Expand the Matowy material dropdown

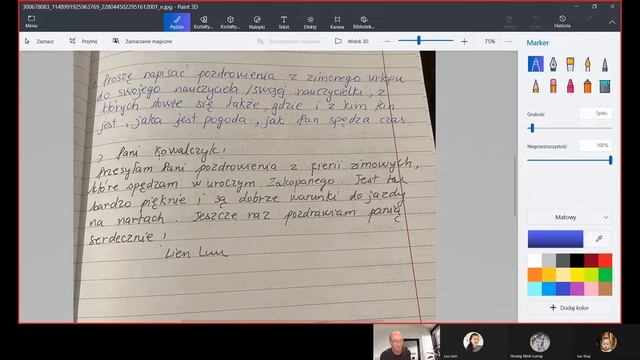pyautogui.click(x=569, y=217)
